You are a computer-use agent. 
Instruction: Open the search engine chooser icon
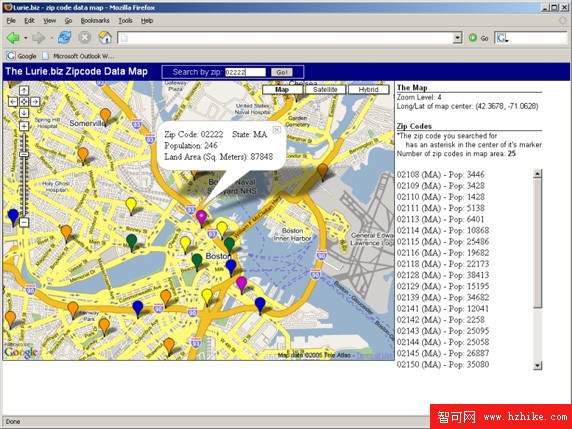pyautogui.click(x=502, y=38)
